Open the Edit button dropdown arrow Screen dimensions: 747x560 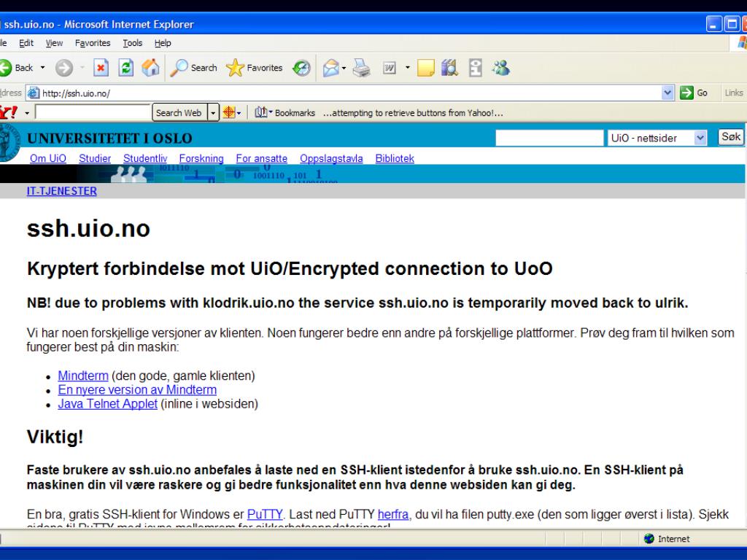coord(407,68)
